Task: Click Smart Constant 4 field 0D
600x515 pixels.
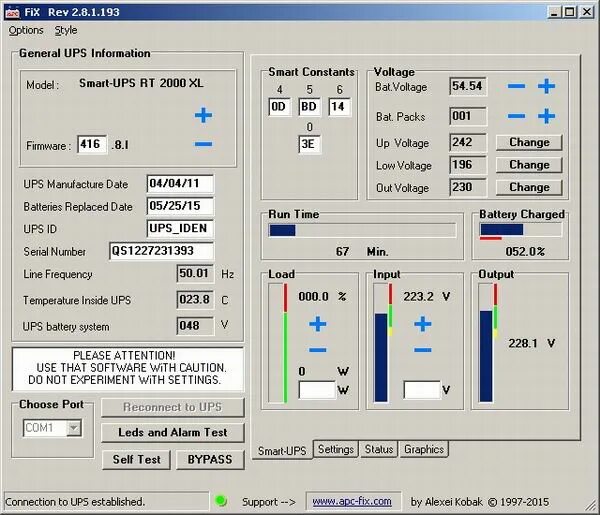Action: (279, 106)
